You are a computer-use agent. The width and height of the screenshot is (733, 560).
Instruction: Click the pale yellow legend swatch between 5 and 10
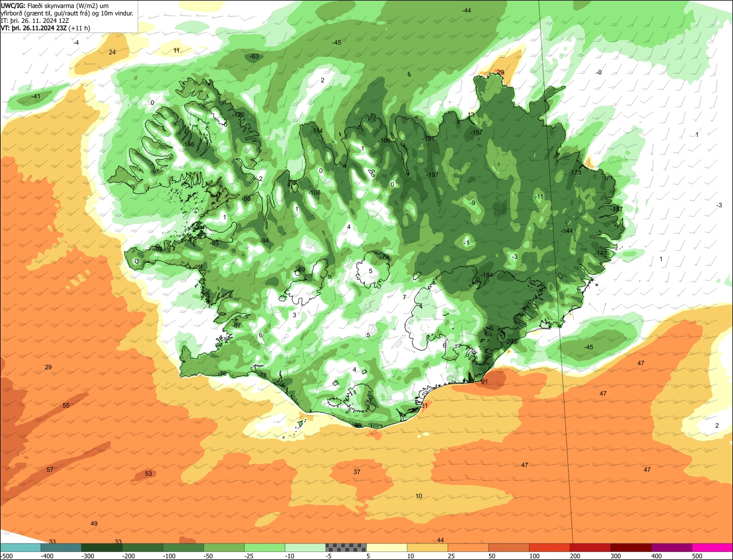387,547
